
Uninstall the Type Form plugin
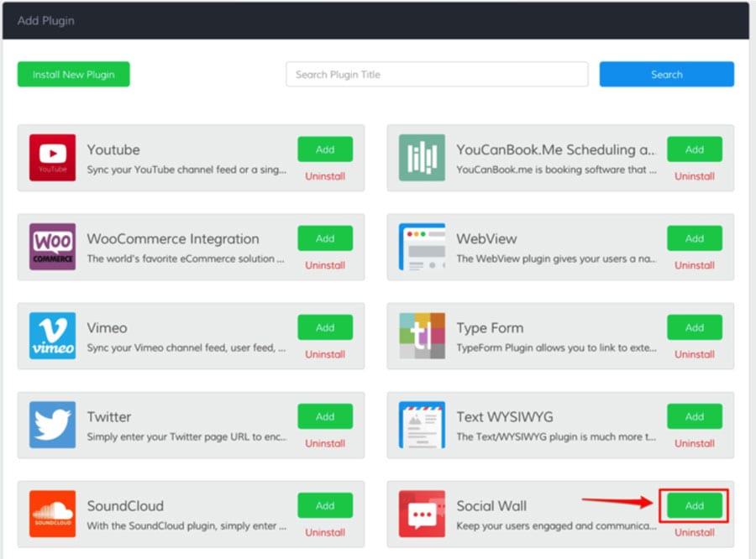tap(695, 355)
